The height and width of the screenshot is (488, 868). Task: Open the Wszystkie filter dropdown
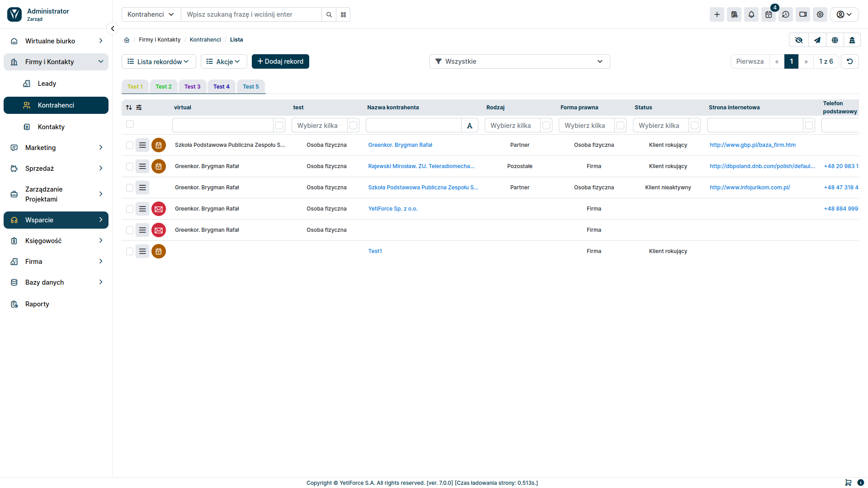(520, 61)
